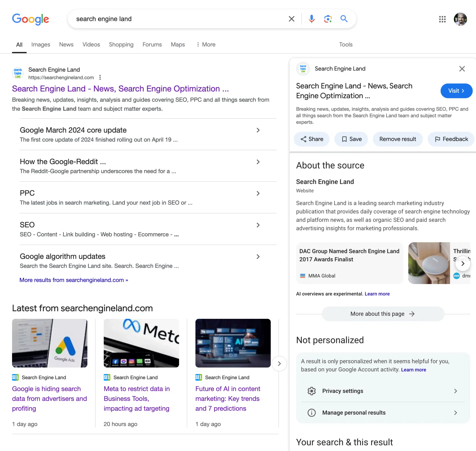Clear the search query with the X
This screenshot has height=451, width=476.
point(291,19)
